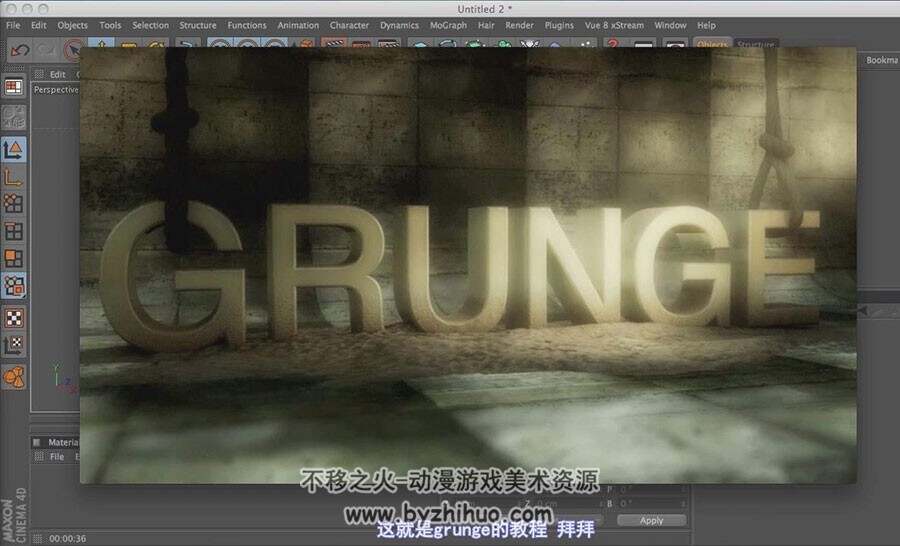Click the 00:00:36 timecode
900x546 pixels.
(68, 539)
